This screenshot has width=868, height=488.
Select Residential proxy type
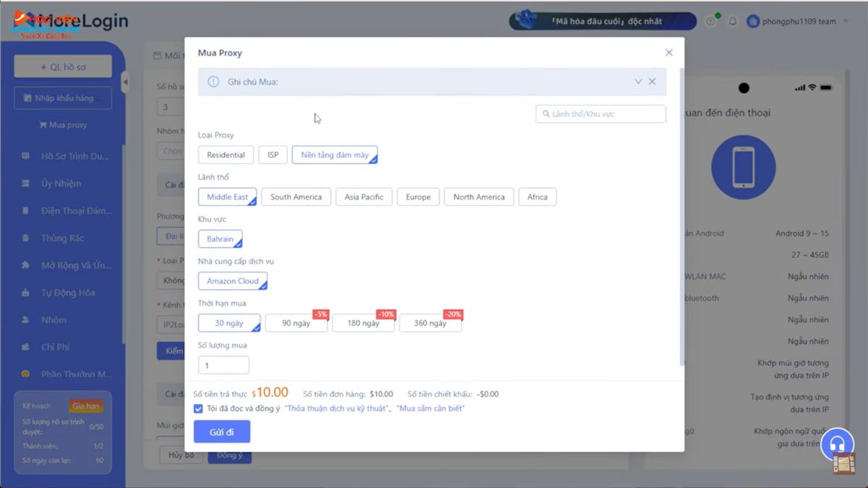click(x=226, y=155)
